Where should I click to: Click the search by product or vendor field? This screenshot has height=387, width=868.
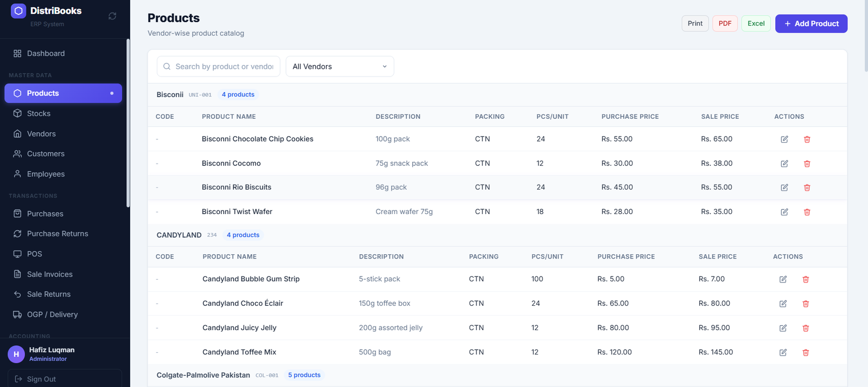[x=219, y=67]
